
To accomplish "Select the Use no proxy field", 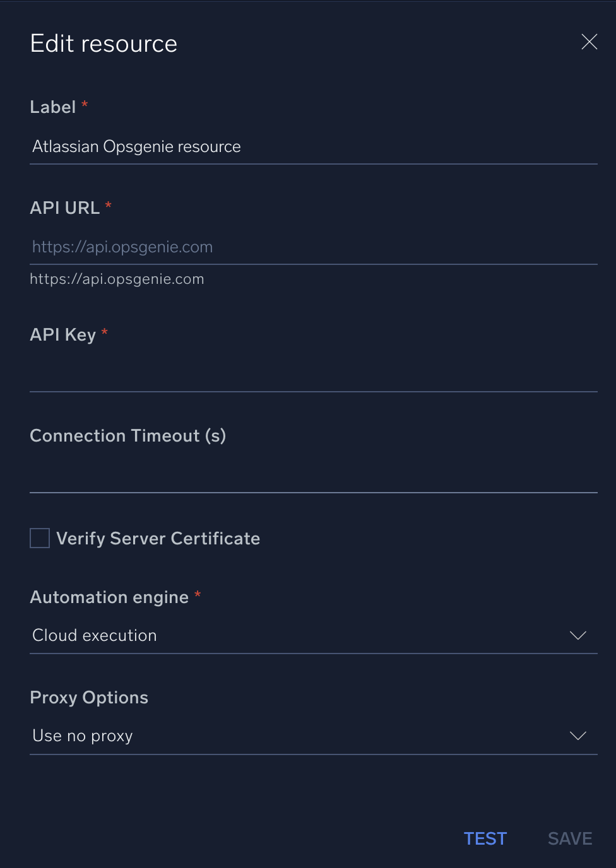I will 252,736.
